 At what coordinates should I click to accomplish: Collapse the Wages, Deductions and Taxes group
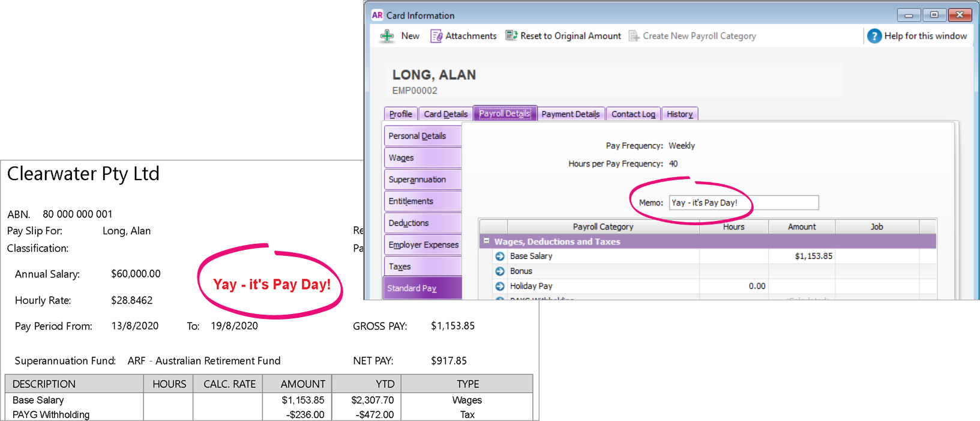487,241
